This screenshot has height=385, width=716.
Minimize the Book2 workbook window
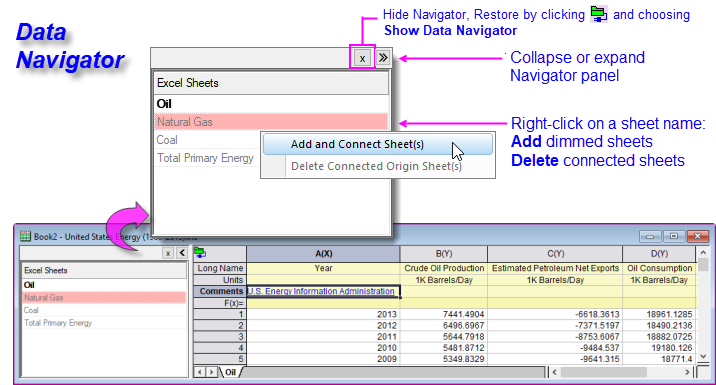650,236
